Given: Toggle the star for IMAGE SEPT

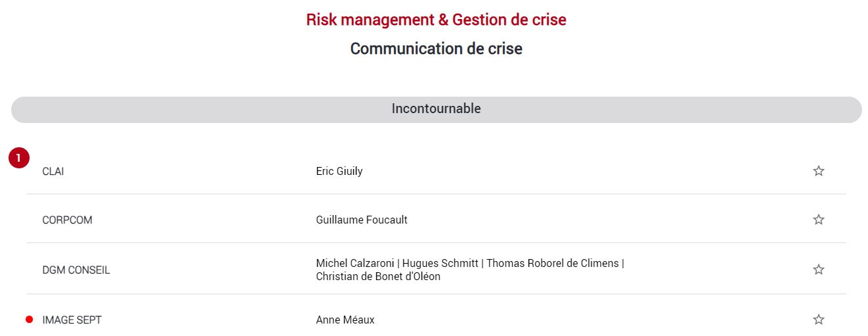Looking at the screenshot, I should [x=818, y=320].
